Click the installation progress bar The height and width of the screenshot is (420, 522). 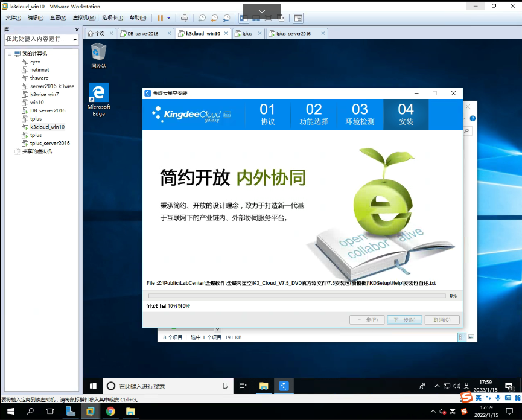coord(297,296)
